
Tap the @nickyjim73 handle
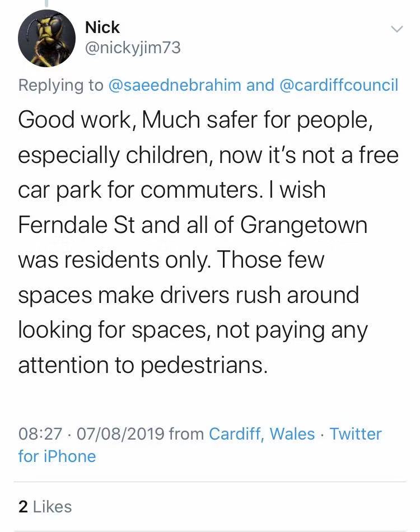(133, 48)
